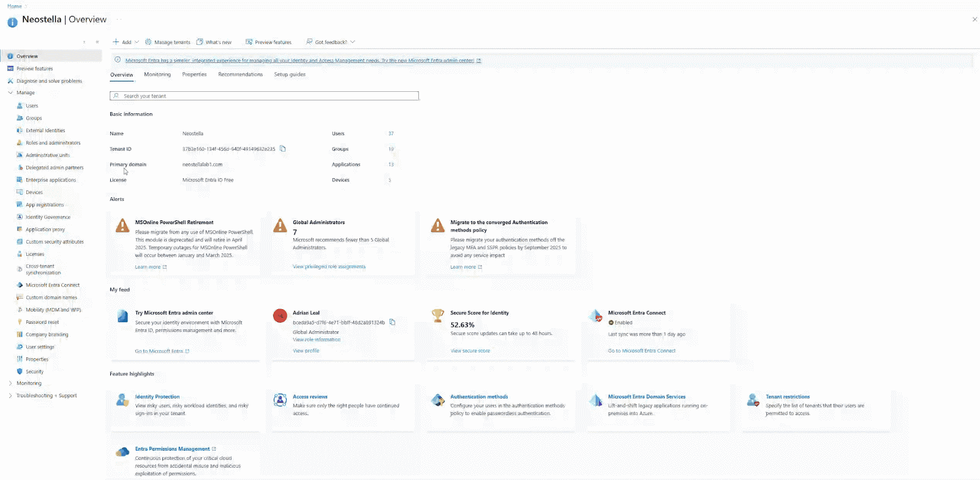Screen dimensions: 980x480
Task: Select Overview in the sidebar
Action: pyautogui.click(x=51, y=56)
